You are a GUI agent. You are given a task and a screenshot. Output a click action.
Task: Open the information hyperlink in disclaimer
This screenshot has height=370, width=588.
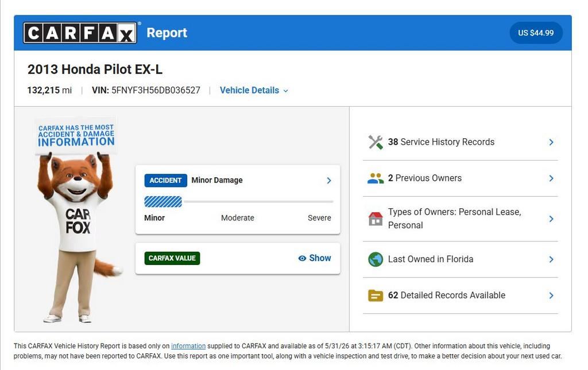pos(188,346)
